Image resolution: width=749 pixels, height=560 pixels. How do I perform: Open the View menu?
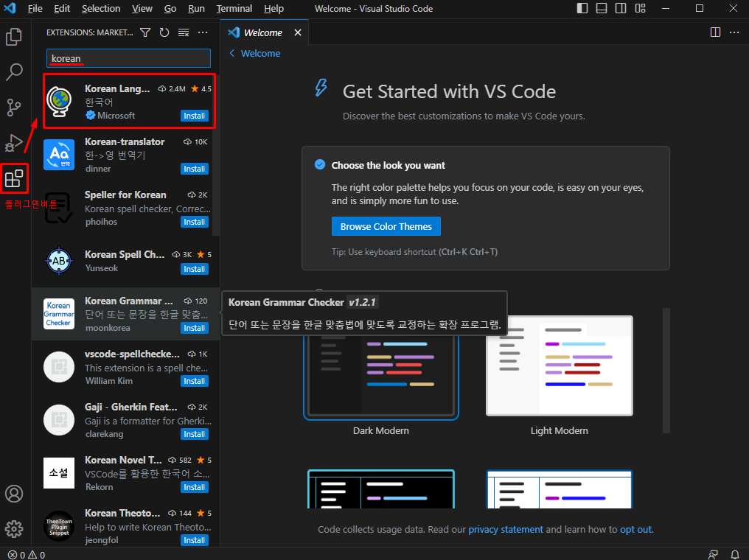[142, 9]
